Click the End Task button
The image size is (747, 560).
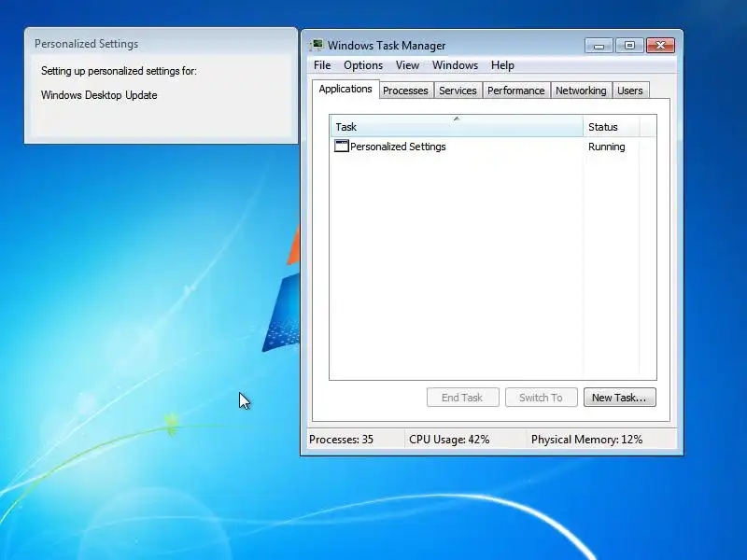[462, 398]
